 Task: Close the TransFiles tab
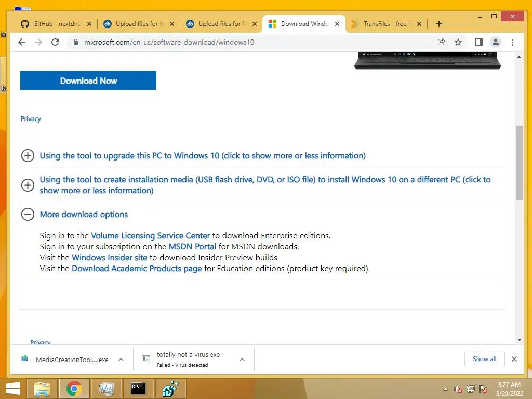[419, 24]
